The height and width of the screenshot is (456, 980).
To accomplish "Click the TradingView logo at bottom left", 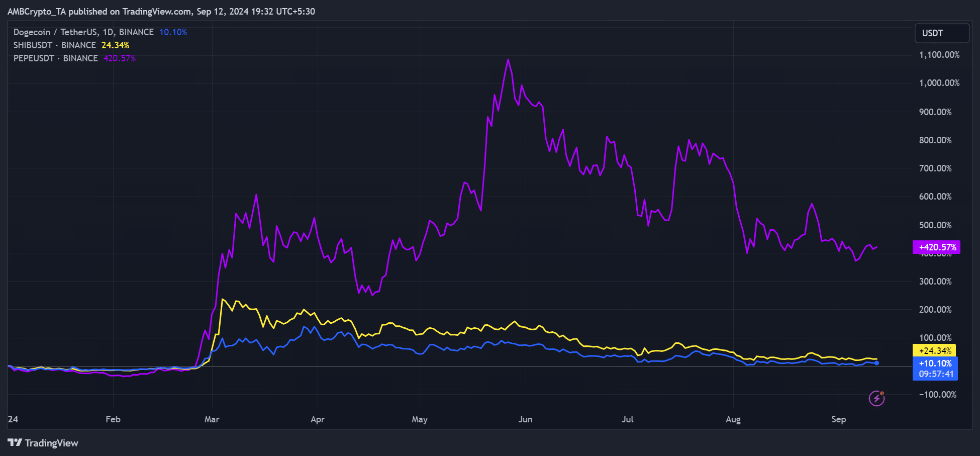I will [x=43, y=443].
